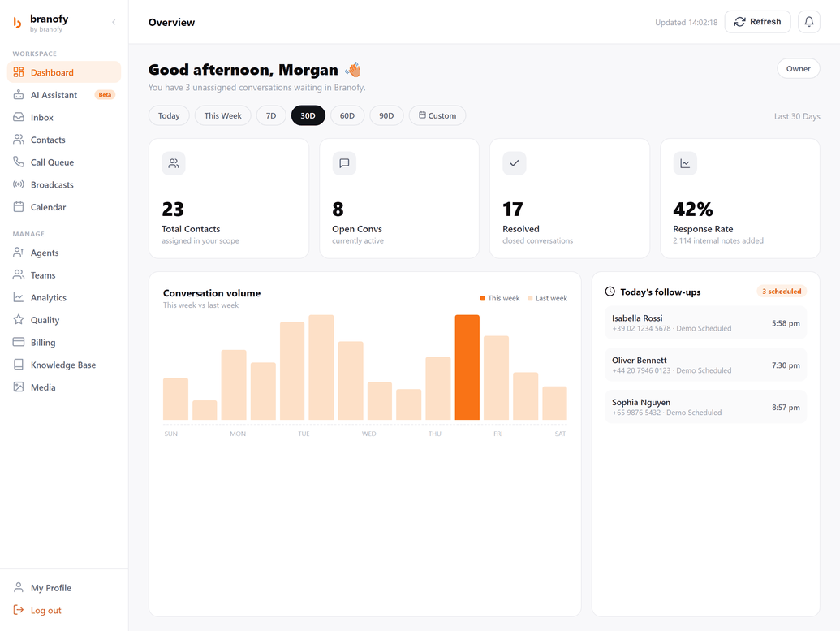Viewport: 840px width, 631px height.
Task: Click the Open Convs chat bubble icon
Action: coord(344,163)
